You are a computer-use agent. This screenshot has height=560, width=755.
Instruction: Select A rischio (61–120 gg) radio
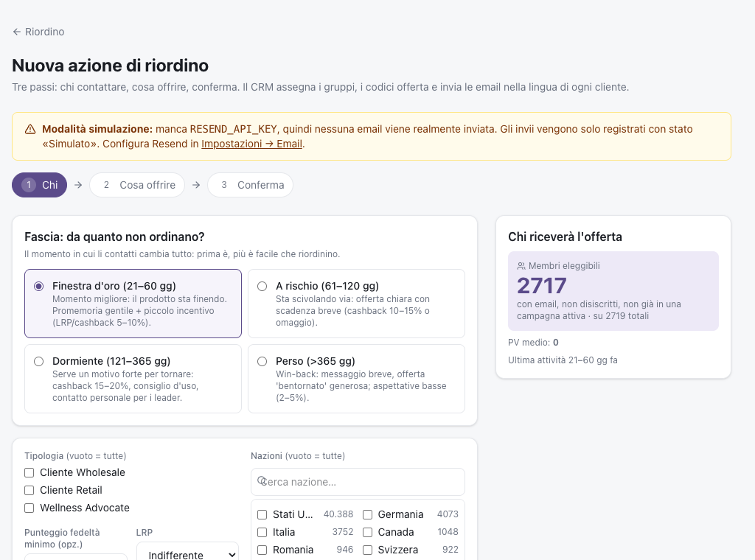[x=262, y=286]
